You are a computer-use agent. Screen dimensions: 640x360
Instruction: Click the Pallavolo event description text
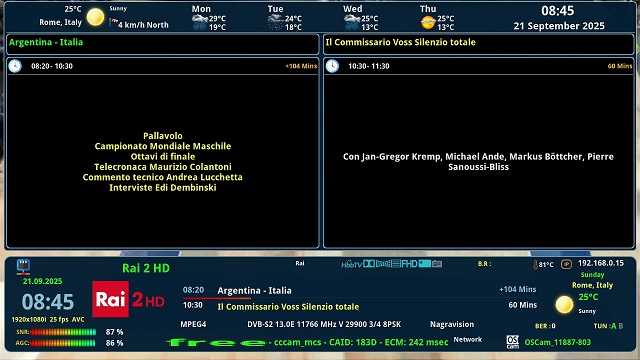[162, 162]
